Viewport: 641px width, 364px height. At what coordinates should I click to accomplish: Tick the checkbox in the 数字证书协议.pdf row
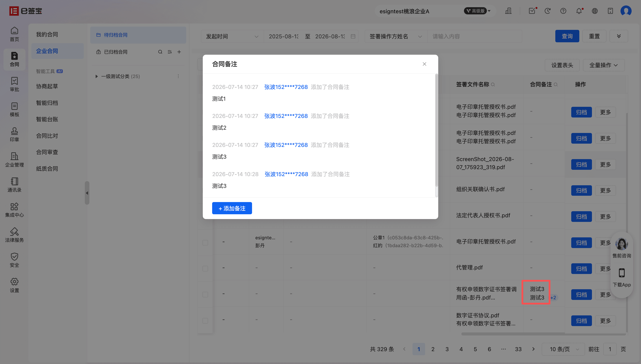coord(205,320)
